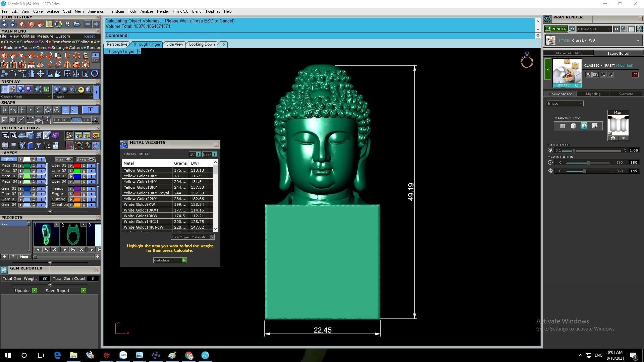644x362 pixels.
Task: Click the color wheel icon under the Map thumbnail
Action: tap(613, 138)
